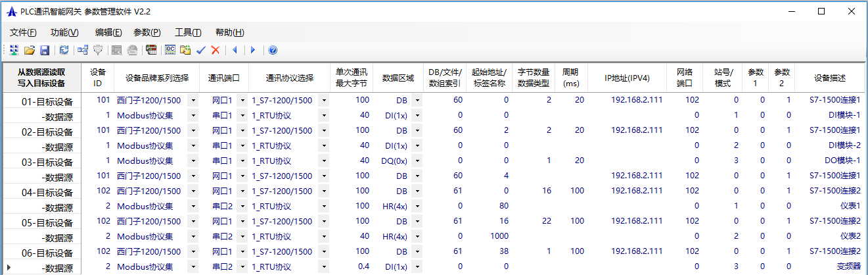This screenshot has width=868, height=275.
Task: Click the refresh toolbar icon
Action: tap(64, 50)
